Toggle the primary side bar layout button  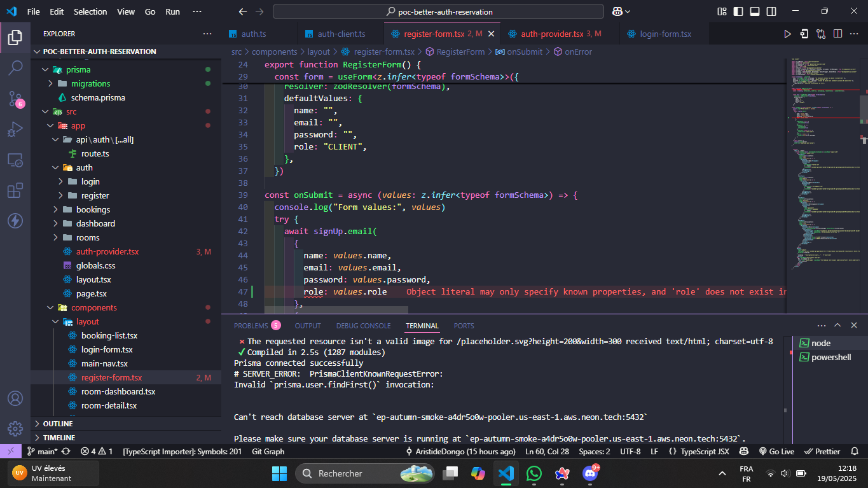click(738, 11)
